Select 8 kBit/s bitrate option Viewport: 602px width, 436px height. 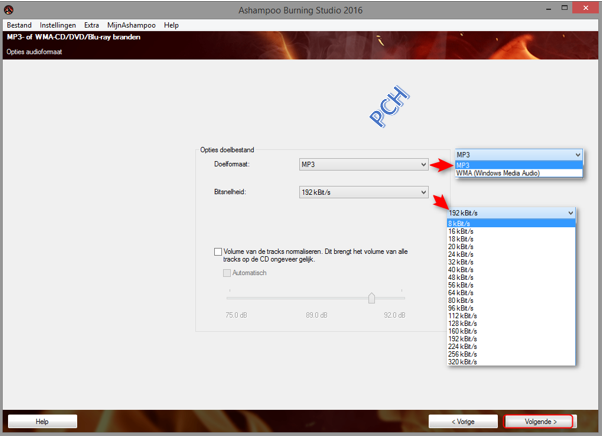pyautogui.click(x=511, y=223)
